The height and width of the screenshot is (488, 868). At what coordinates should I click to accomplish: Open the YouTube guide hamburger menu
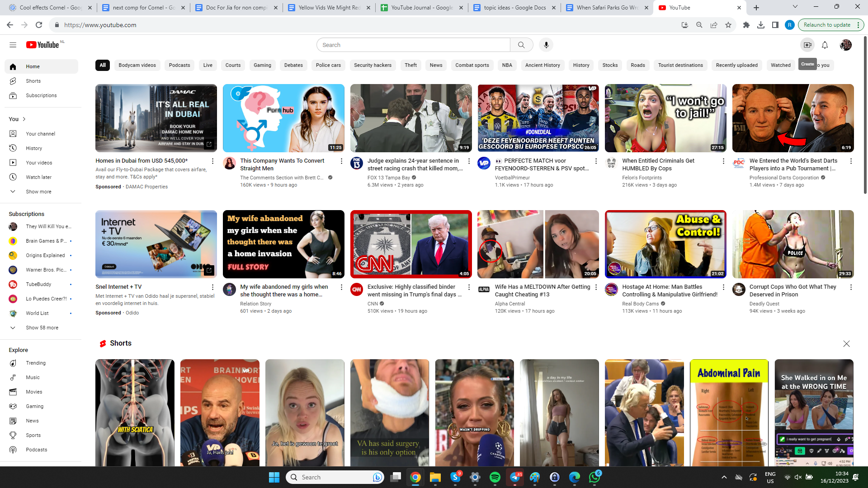click(x=13, y=45)
